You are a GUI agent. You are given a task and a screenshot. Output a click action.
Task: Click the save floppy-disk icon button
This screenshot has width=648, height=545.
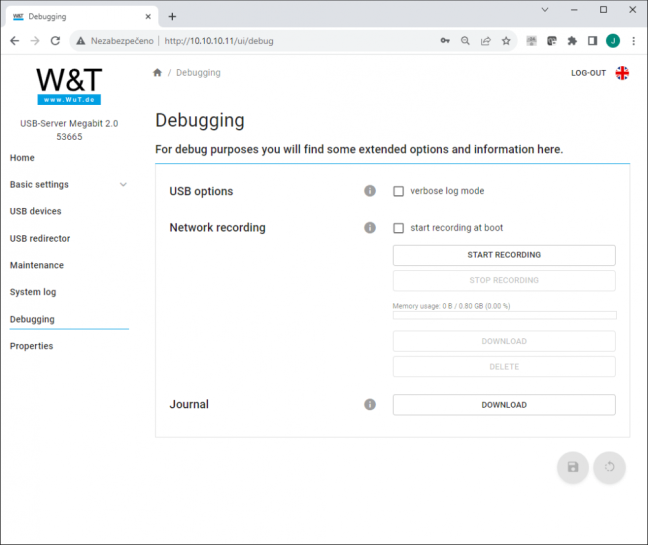pyautogui.click(x=573, y=467)
